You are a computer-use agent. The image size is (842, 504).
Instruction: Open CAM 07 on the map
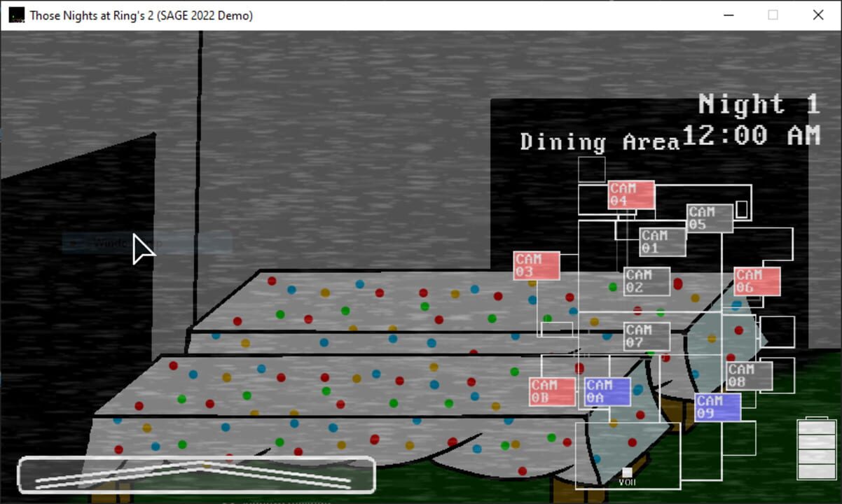coord(647,336)
